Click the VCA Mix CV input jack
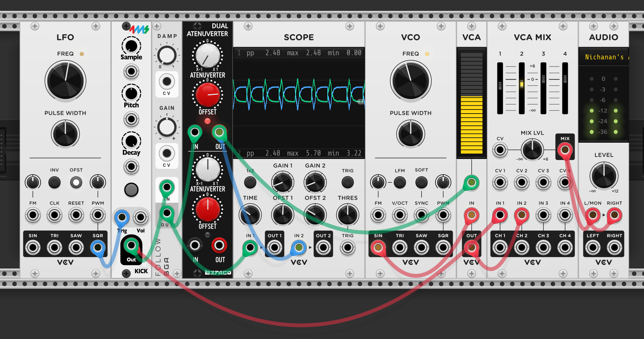This screenshot has width=644, height=339. click(x=500, y=150)
